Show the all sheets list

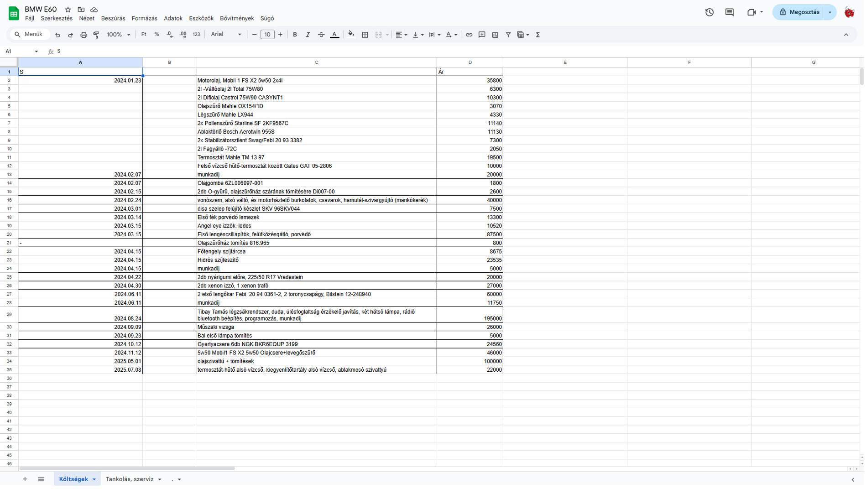(x=41, y=479)
